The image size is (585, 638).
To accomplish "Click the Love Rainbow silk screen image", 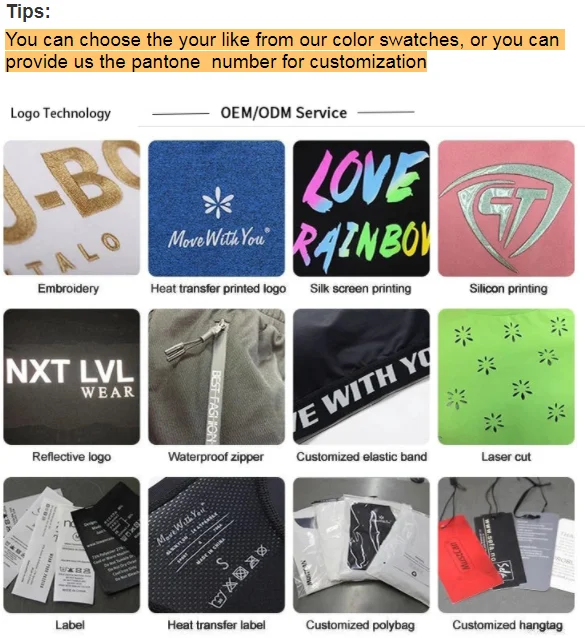I will (361, 208).
